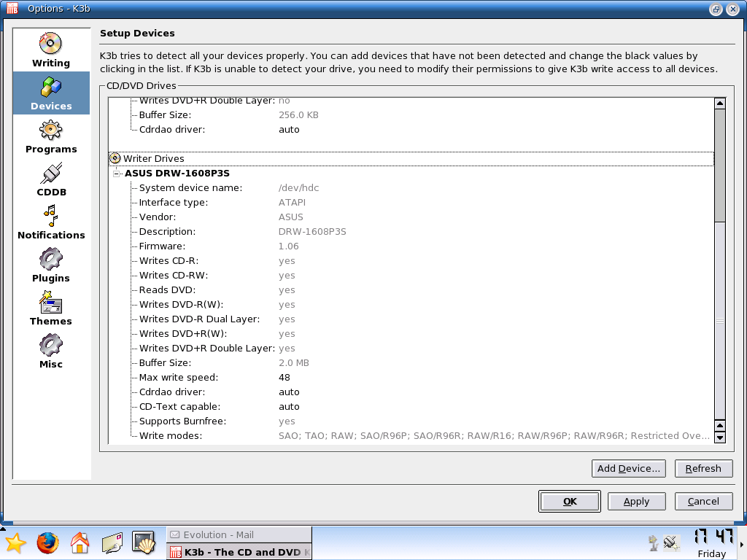Open the home folder taskbar icon
The image size is (747, 560).
coord(80,543)
